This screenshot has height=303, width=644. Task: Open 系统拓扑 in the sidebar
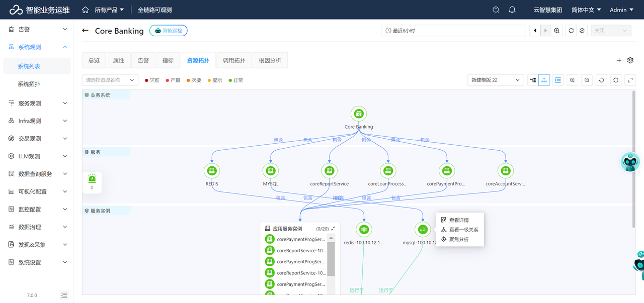pos(29,84)
